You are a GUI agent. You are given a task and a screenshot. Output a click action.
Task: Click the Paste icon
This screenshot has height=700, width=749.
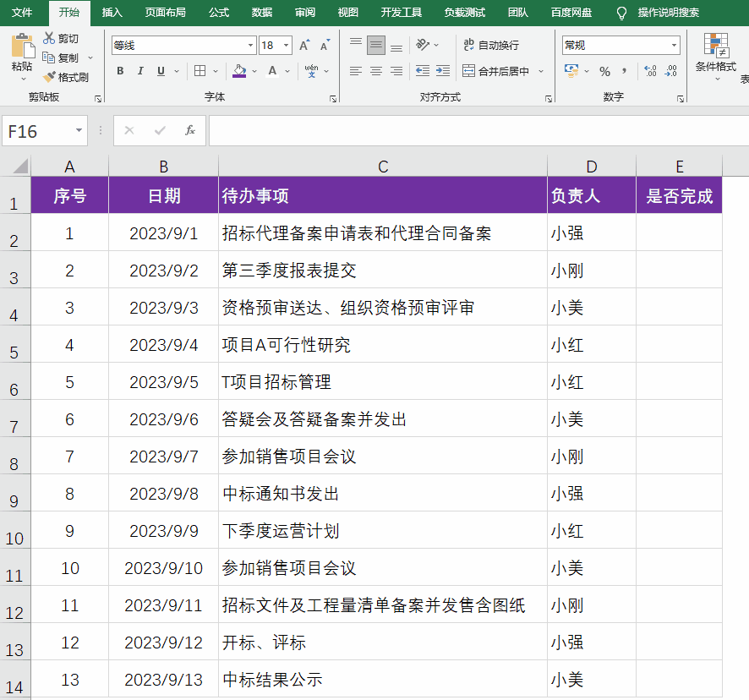(22, 46)
